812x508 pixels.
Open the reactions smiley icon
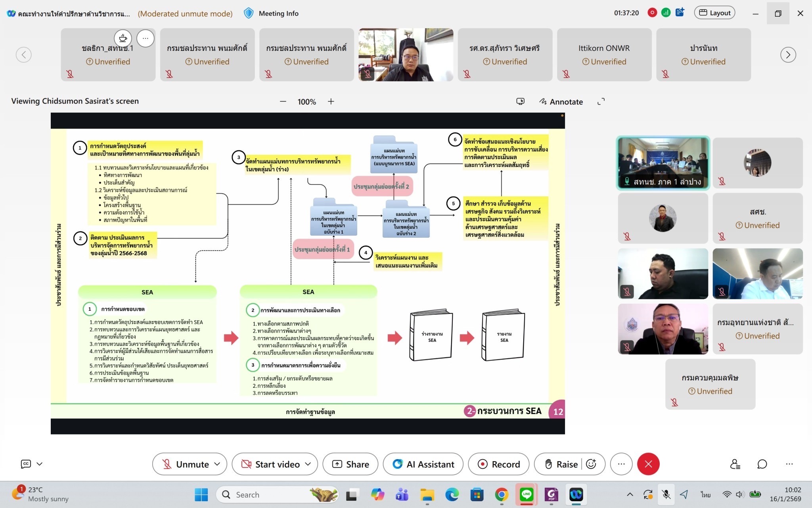[x=591, y=464]
